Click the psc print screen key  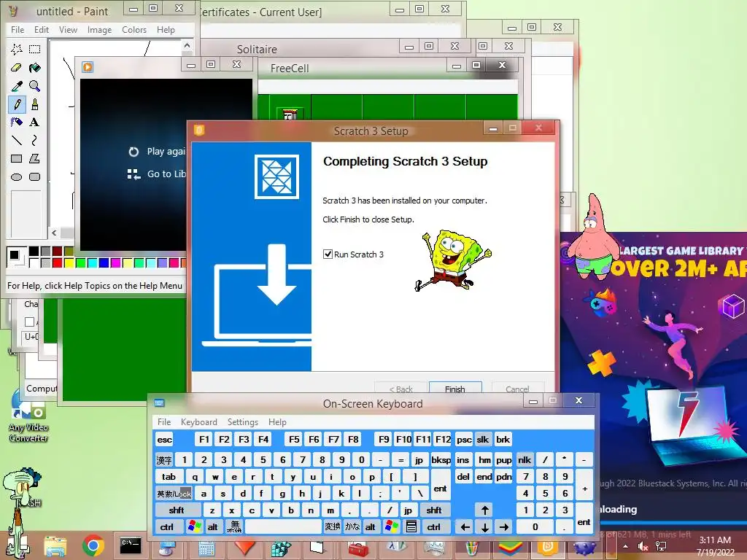click(x=464, y=440)
